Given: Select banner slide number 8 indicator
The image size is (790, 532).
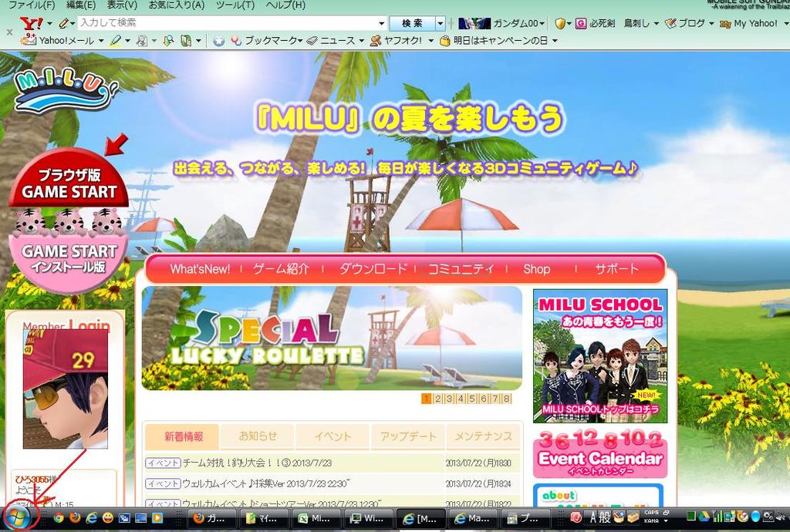Looking at the screenshot, I should (507, 399).
